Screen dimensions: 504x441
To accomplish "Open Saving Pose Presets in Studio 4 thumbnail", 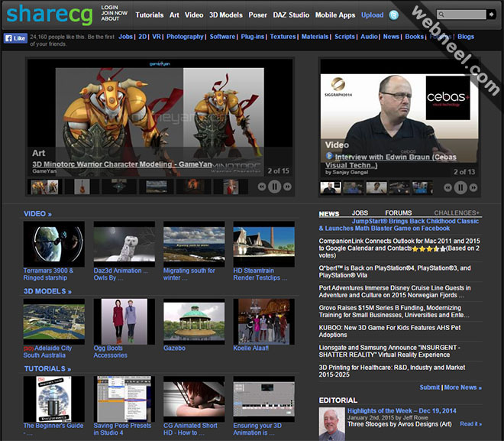I will (124, 399).
